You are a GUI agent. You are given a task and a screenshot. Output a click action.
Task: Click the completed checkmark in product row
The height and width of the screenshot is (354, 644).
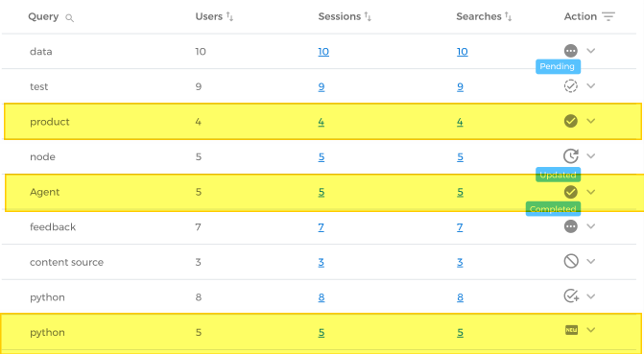point(570,121)
